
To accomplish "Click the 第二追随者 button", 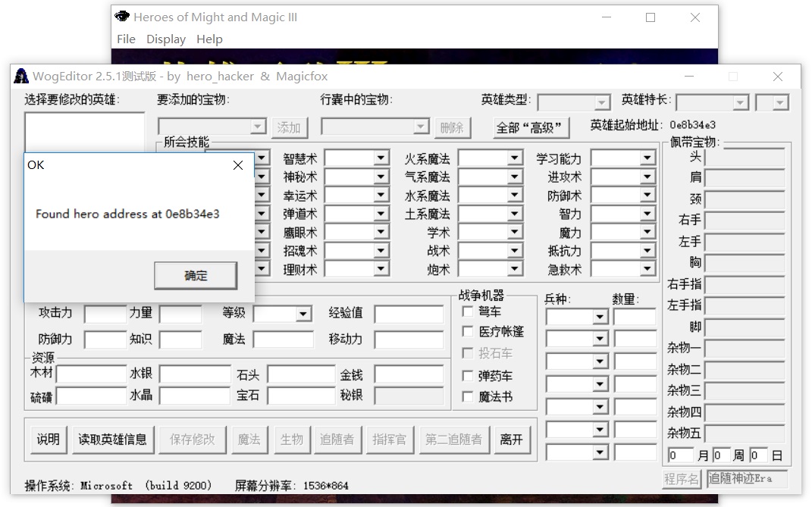I will 453,440.
